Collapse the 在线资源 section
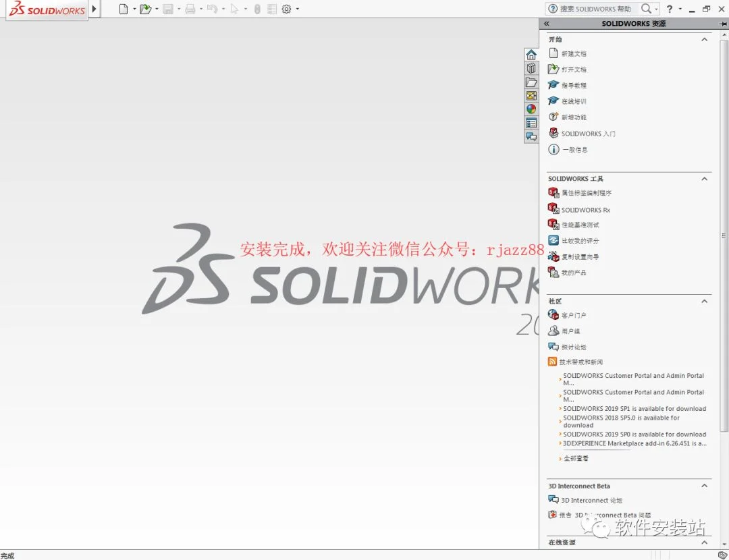Screen dimensions: 729x560 click(x=704, y=542)
